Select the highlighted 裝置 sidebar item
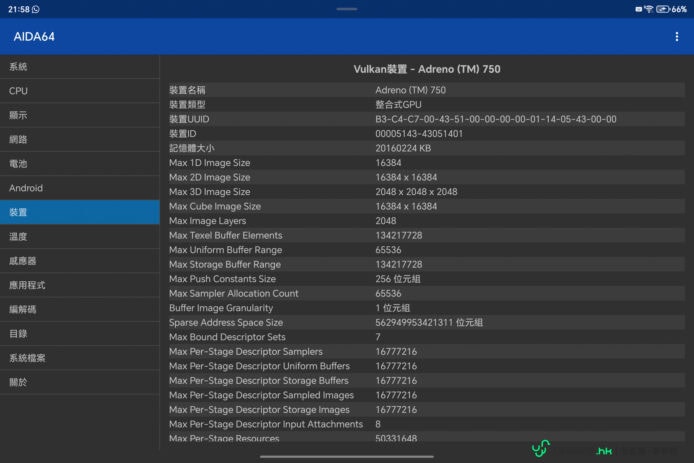Viewport: 694px width, 463px height. click(18, 212)
